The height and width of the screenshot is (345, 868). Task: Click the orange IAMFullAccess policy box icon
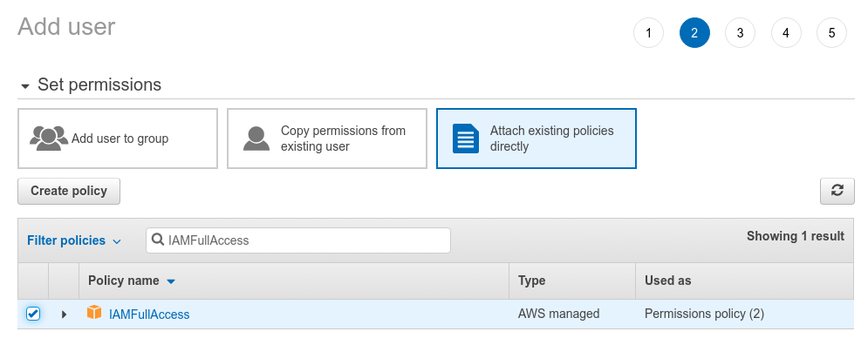point(94,313)
